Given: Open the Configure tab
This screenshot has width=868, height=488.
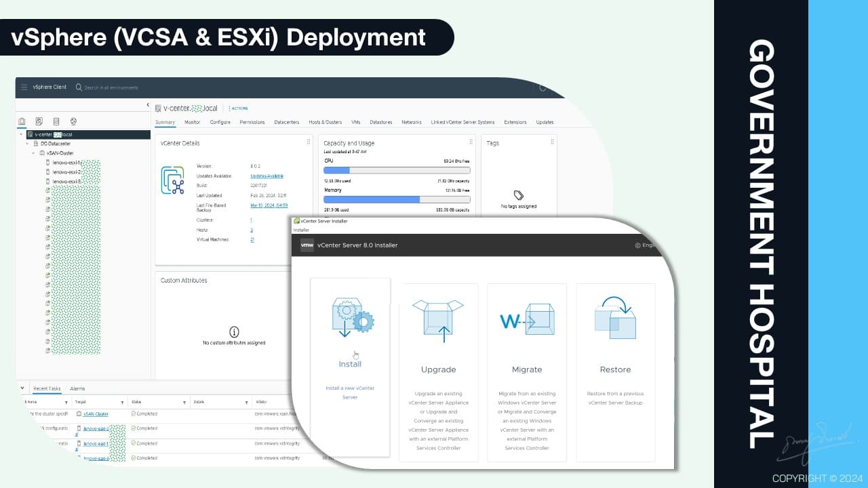Looking at the screenshot, I should [220, 123].
